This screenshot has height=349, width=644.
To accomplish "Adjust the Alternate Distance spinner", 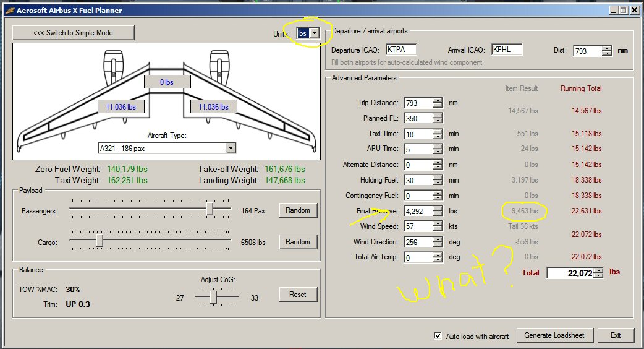I will [x=438, y=165].
